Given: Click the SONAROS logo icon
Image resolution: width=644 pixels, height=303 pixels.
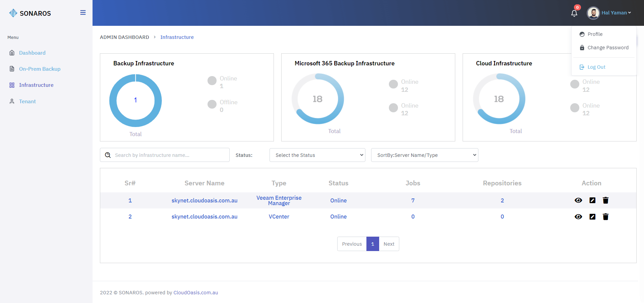Looking at the screenshot, I should 13,13.
